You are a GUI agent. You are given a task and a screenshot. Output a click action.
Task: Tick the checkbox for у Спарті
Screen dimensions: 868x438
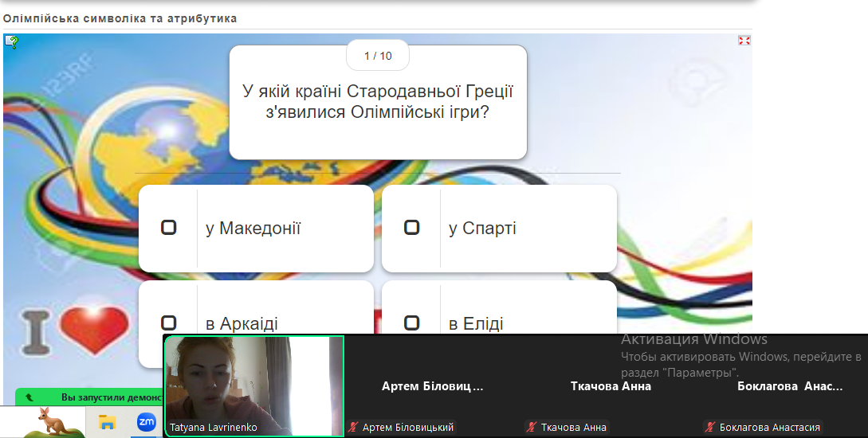[x=411, y=227]
